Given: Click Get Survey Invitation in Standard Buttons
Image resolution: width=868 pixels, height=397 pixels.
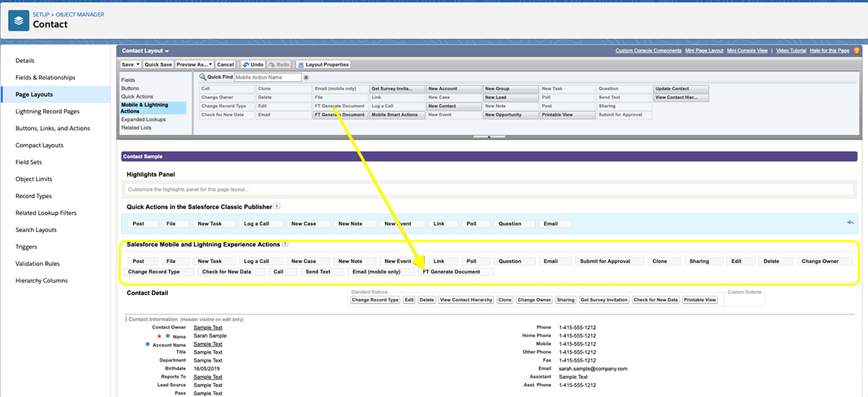Looking at the screenshot, I should [604, 299].
